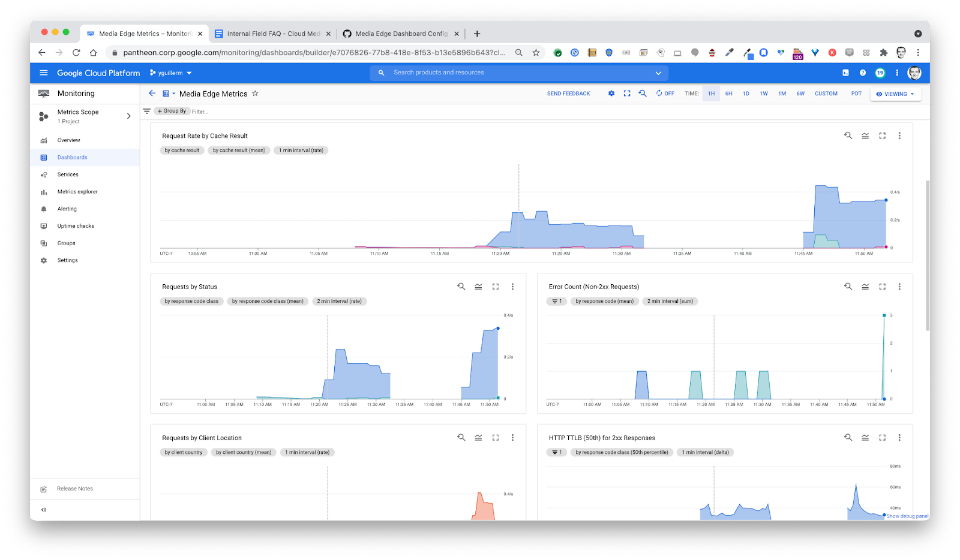
Task: Enter full screen mode for the dashboard
Action: click(x=627, y=94)
